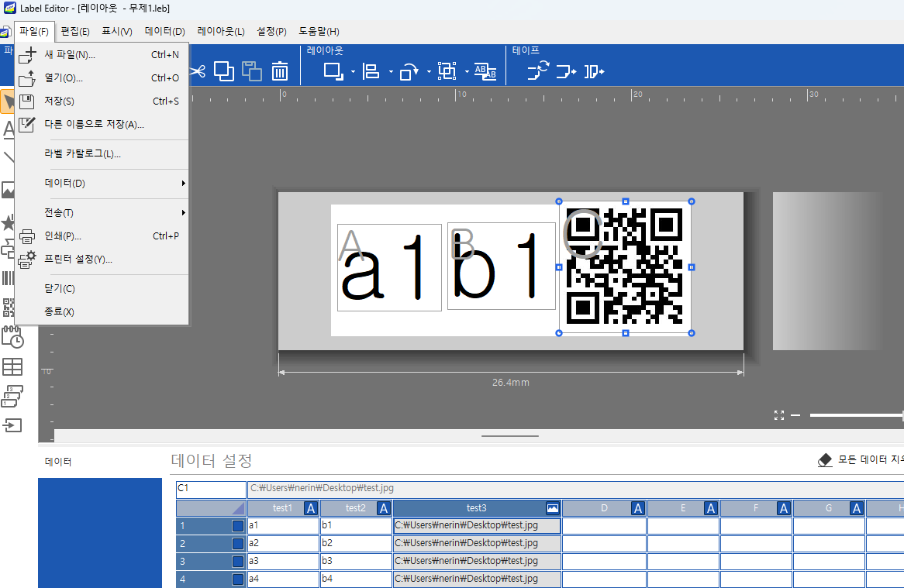
Task: Choose 종료(X) from the File menu
Action: tap(102, 311)
